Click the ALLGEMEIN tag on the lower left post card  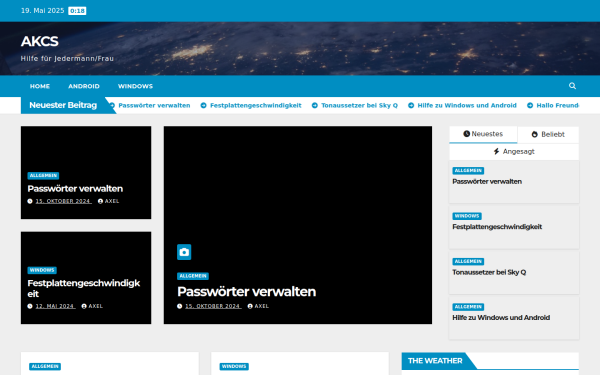click(45, 367)
